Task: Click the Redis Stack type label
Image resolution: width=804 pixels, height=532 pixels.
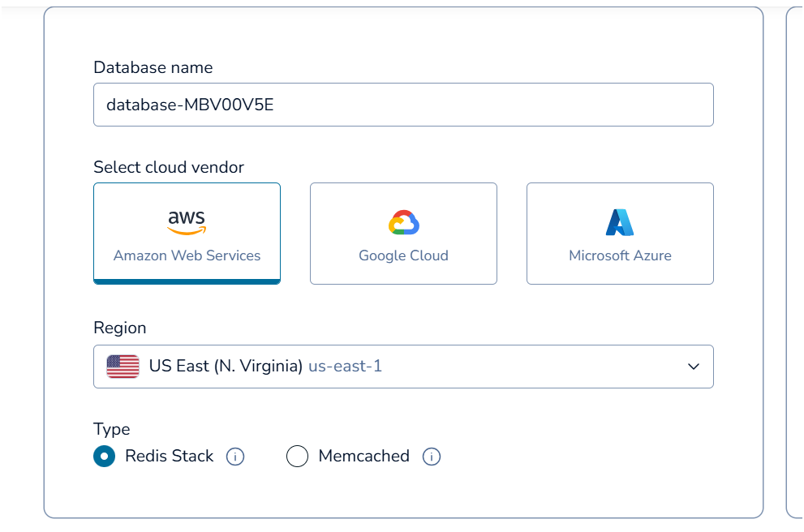Action: pos(169,456)
